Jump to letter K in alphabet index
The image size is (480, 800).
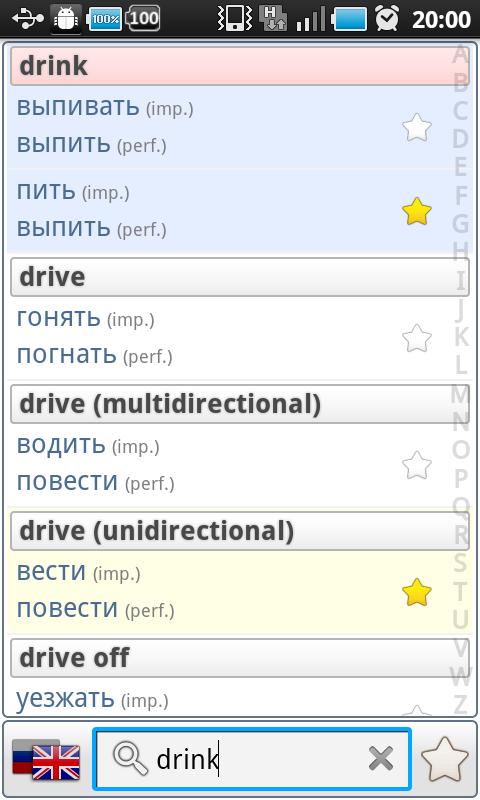click(x=460, y=337)
